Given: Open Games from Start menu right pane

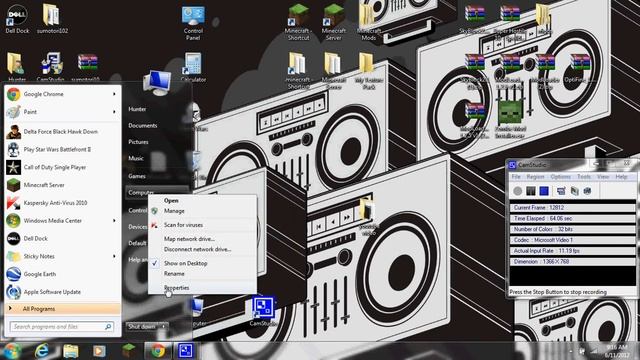Looking at the screenshot, I should coord(137,176).
